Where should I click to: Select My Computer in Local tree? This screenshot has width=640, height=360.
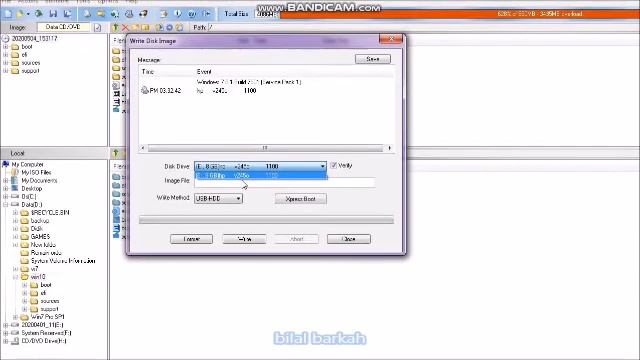coord(27,164)
